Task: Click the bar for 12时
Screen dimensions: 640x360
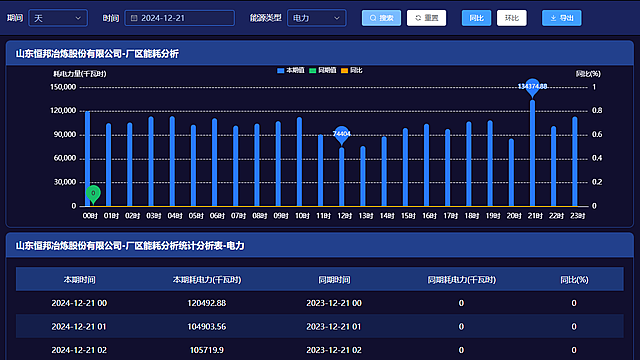Action: pyautogui.click(x=342, y=177)
